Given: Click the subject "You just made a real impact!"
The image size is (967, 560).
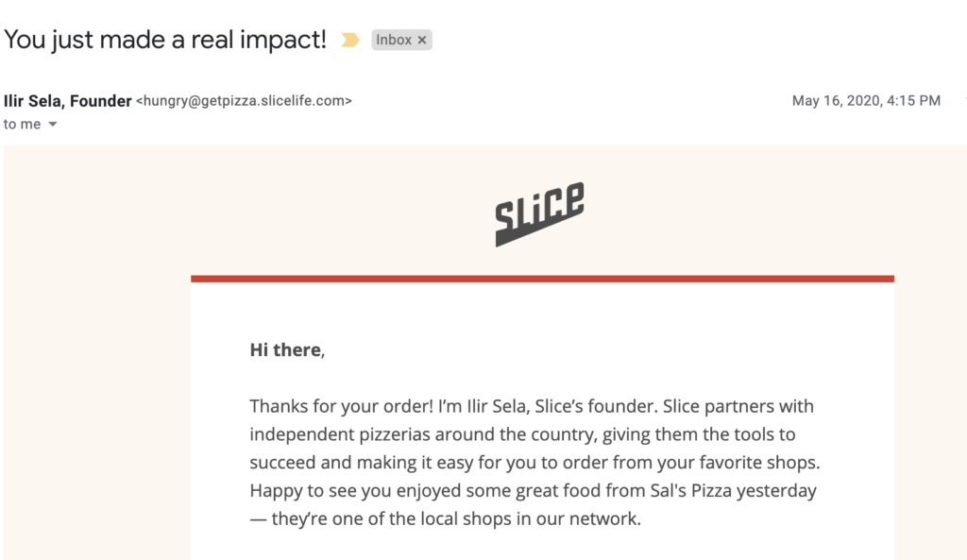Looking at the screenshot, I should click(x=165, y=40).
